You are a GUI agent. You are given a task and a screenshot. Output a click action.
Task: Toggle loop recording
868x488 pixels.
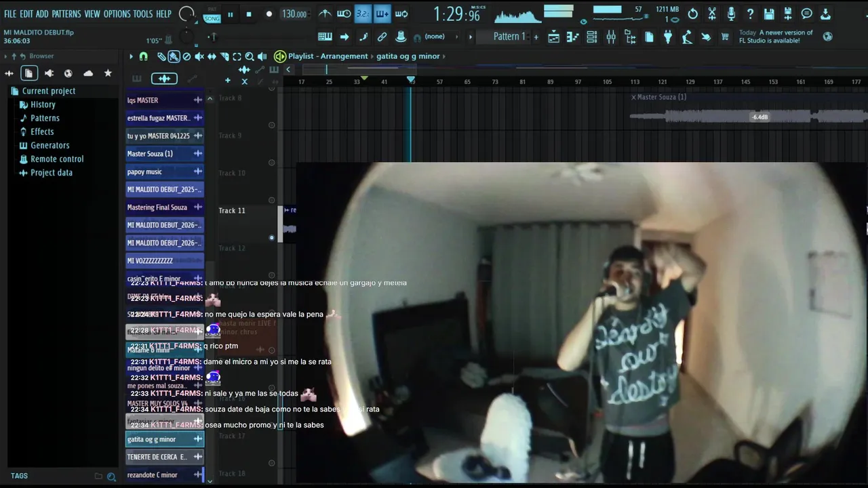(x=401, y=14)
